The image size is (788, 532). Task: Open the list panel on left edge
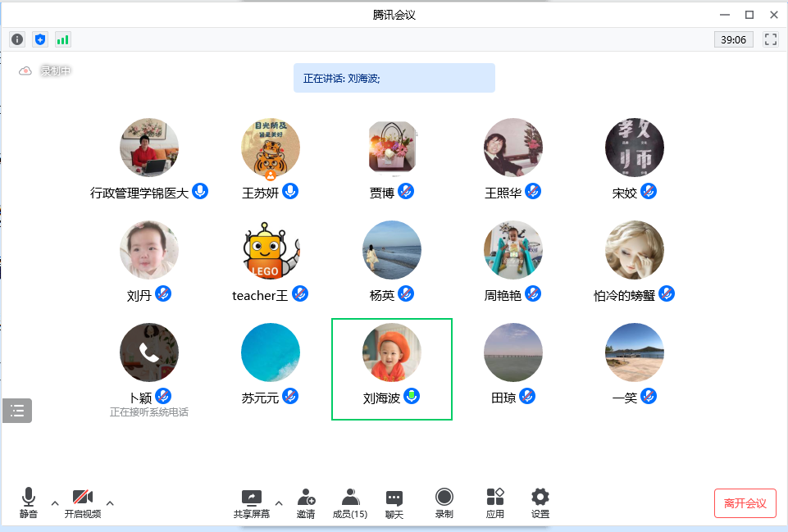[17, 410]
